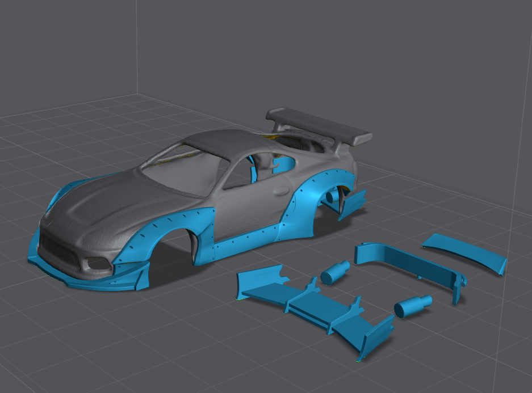Click the upper detached blue exhaust cylinder
This screenshot has width=532, height=393.
[335, 272]
